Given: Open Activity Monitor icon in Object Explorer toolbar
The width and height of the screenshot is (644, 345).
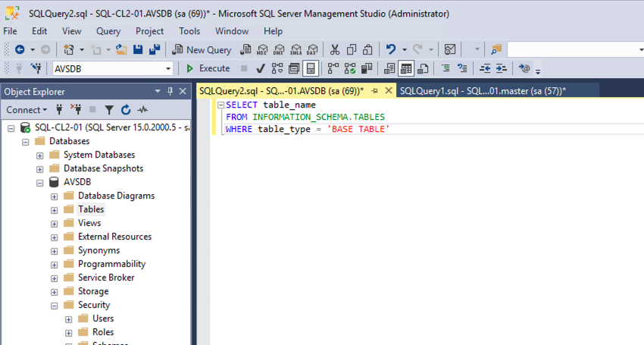Looking at the screenshot, I should [x=142, y=110].
